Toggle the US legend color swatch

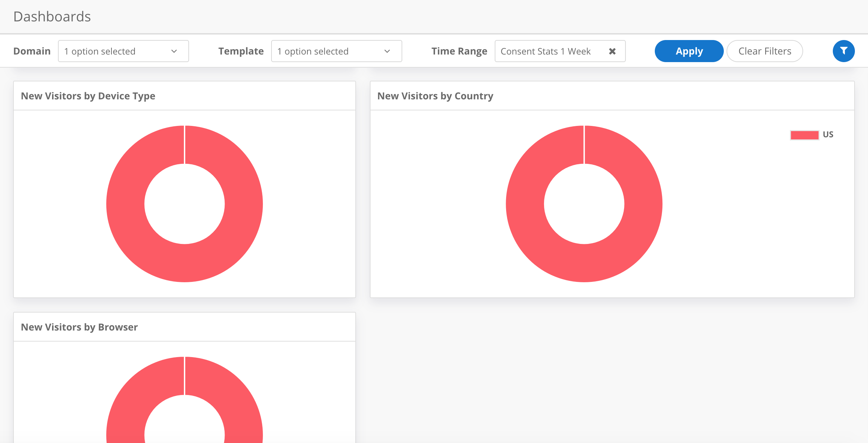[805, 135]
